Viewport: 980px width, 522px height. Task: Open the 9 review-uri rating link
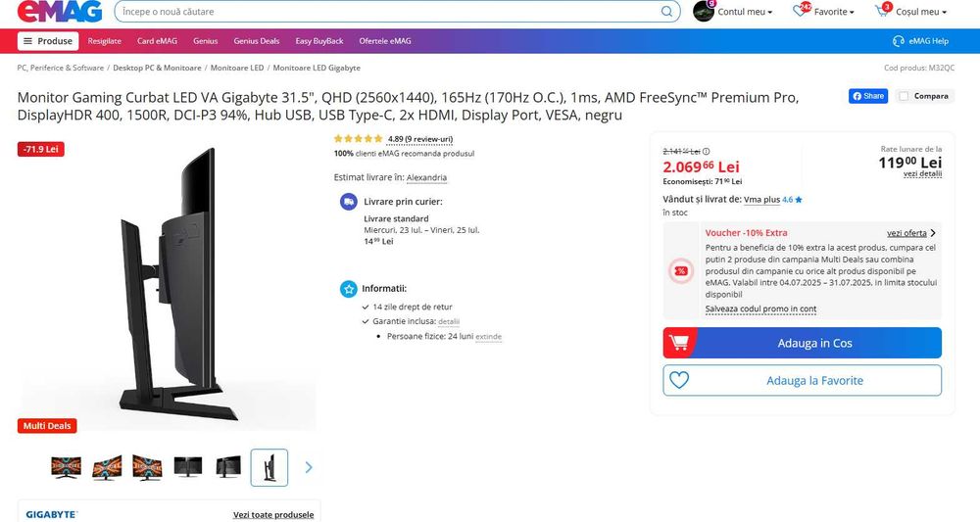pyautogui.click(x=419, y=139)
